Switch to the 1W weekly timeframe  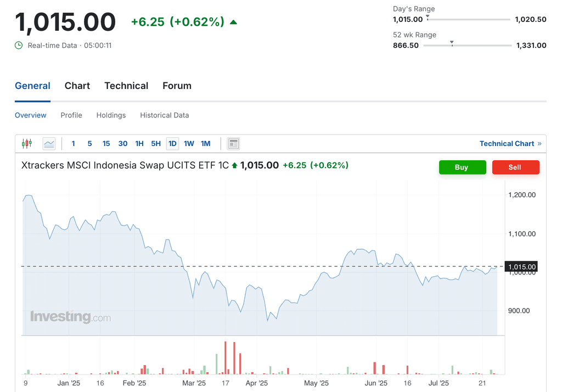pos(189,143)
